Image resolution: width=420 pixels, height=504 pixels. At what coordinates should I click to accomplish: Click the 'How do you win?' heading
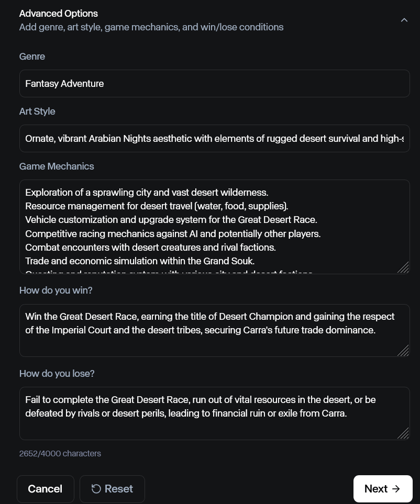tap(56, 290)
